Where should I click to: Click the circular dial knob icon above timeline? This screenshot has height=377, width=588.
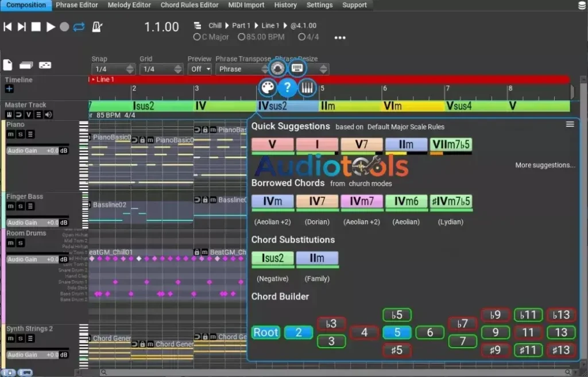[277, 68]
